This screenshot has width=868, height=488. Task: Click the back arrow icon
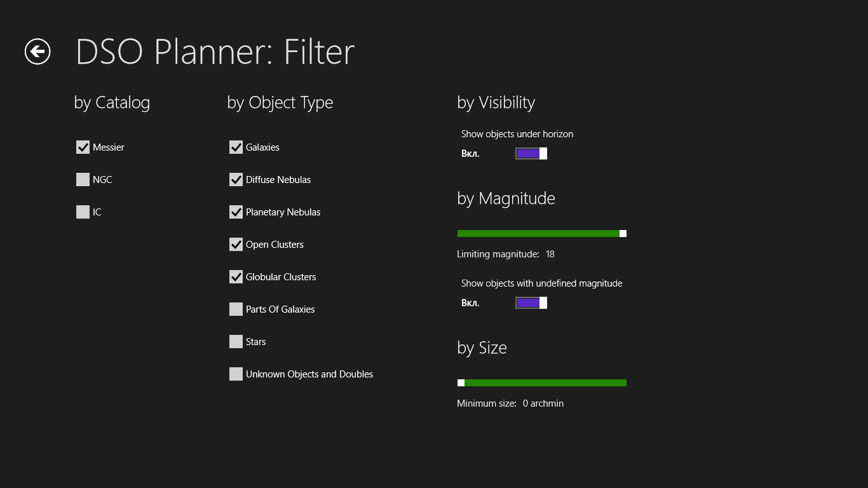pos(37,51)
